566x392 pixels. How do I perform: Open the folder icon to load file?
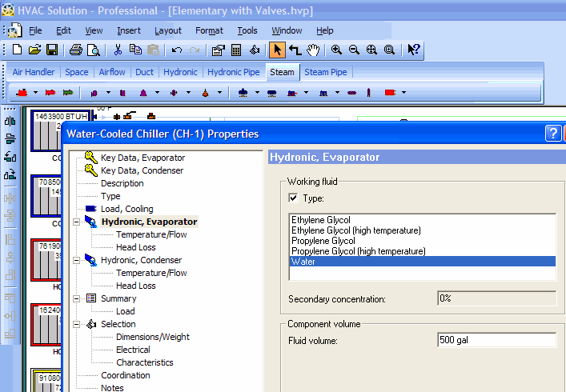click(x=34, y=50)
